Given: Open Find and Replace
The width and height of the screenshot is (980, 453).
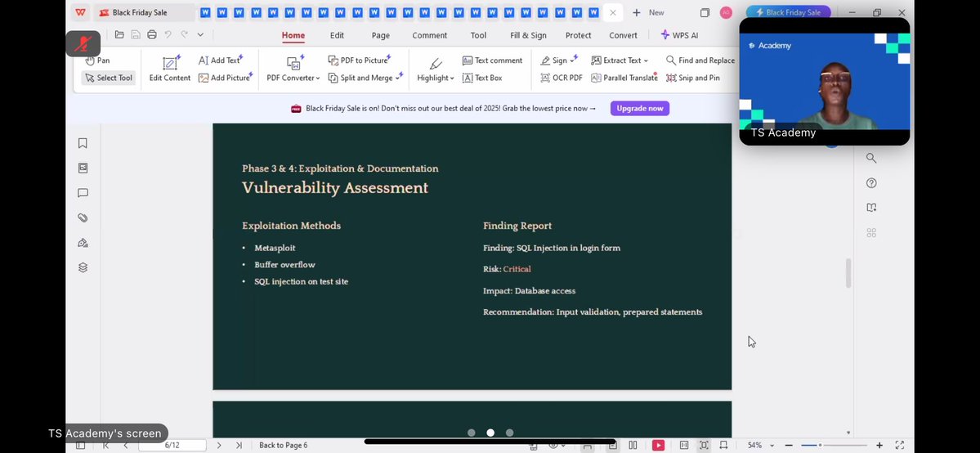Looking at the screenshot, I should 700,60.
